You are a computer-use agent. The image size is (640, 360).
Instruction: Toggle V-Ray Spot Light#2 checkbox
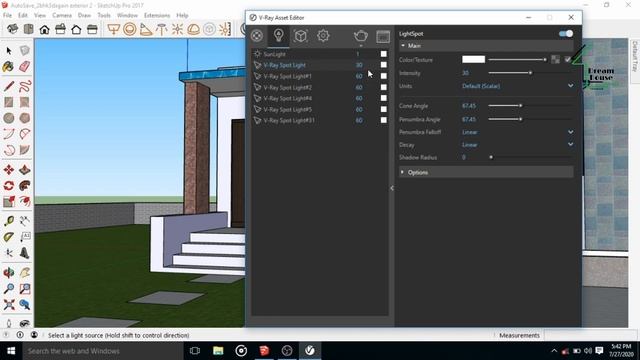click(x=384, y=87)
